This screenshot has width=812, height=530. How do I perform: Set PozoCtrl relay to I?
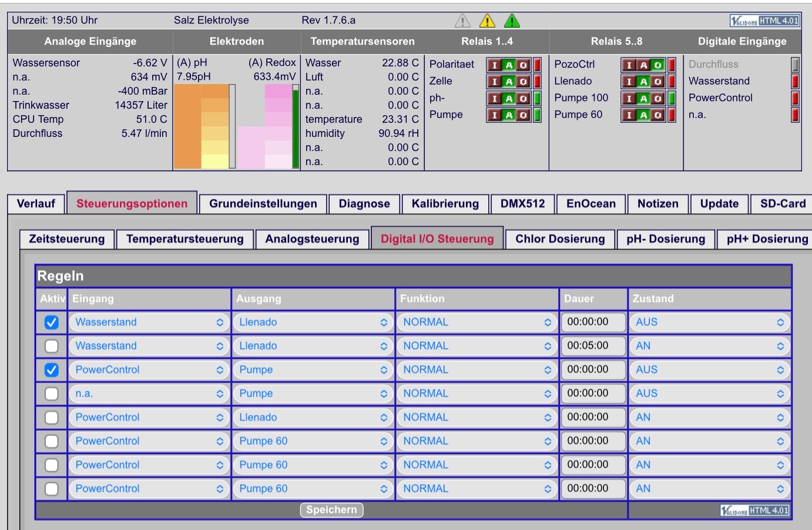629,65
